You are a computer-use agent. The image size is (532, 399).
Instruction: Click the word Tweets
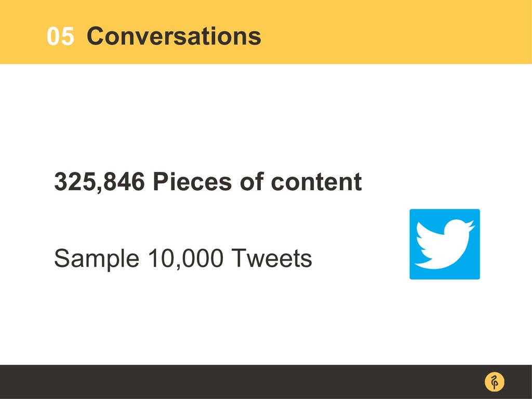(271, 258)
